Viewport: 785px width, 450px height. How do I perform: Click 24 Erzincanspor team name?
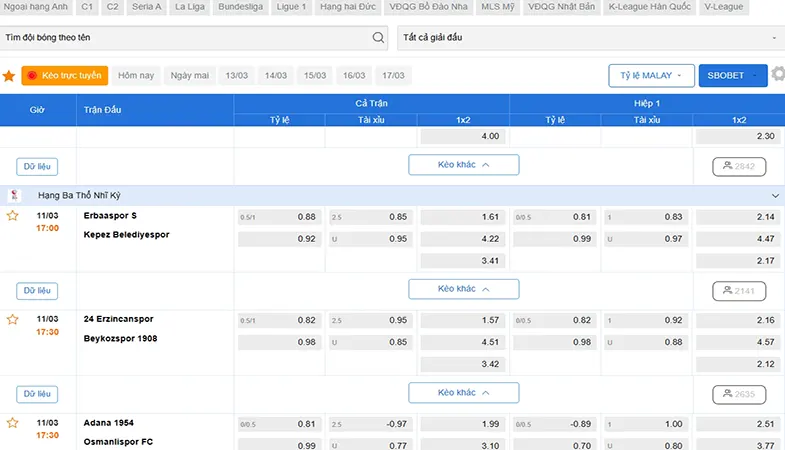point(119,319)
